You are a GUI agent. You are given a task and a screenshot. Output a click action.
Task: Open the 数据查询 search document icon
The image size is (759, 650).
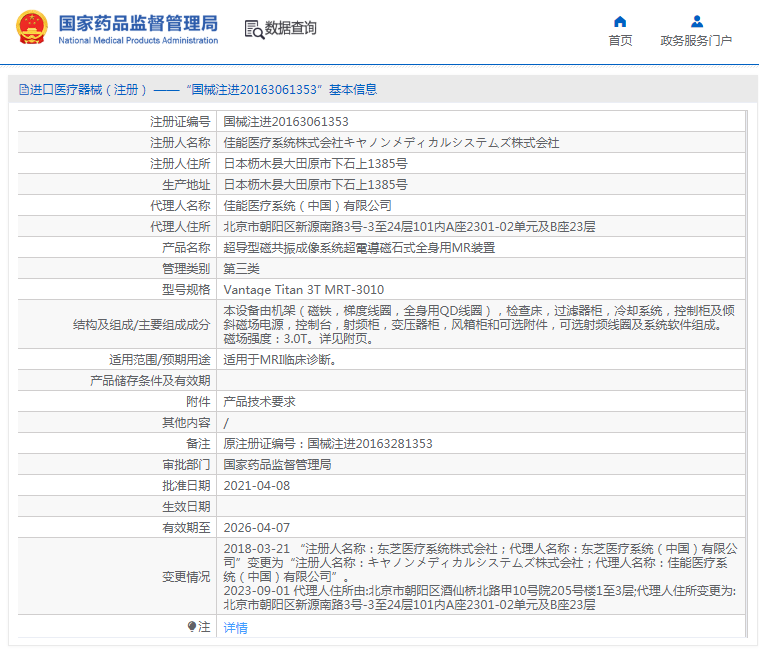point(254,29)
